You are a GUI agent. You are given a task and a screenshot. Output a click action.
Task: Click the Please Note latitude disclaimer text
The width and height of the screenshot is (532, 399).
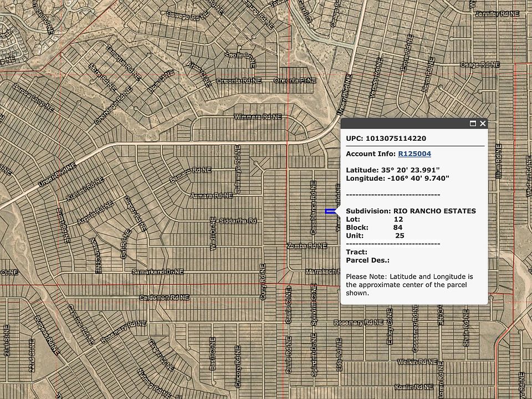410,285
